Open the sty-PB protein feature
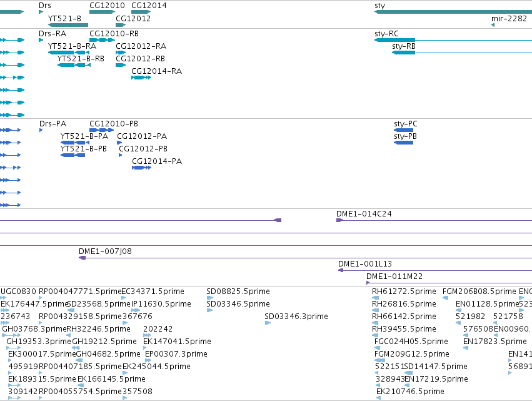This screenshot has height=401, width=532. (404, 143)
